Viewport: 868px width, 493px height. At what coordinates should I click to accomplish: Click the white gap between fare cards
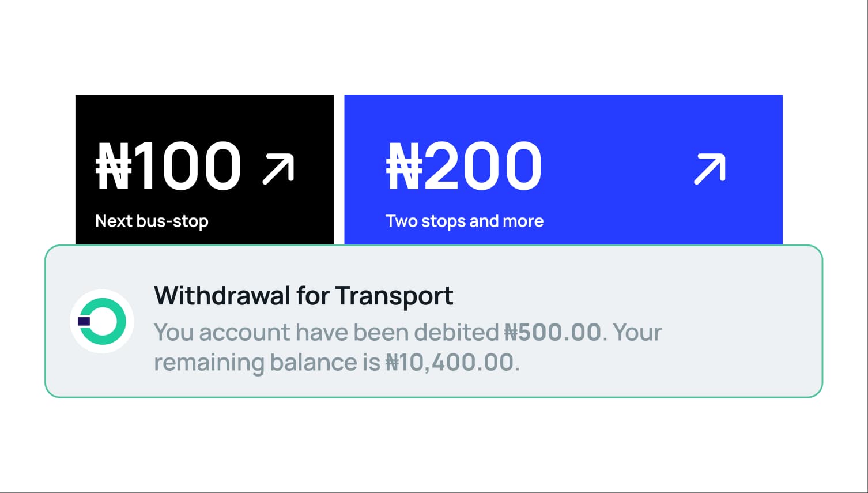[339, 170]
